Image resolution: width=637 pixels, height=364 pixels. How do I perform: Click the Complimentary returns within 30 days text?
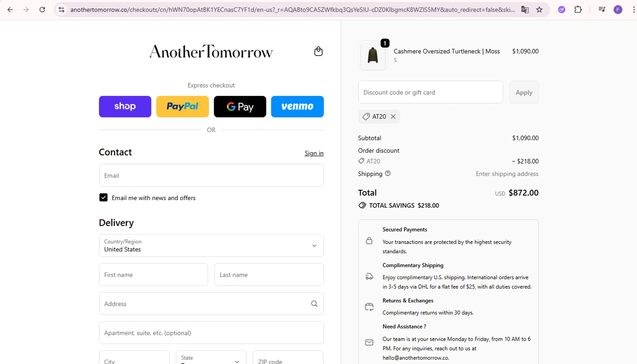pos(428,313)
